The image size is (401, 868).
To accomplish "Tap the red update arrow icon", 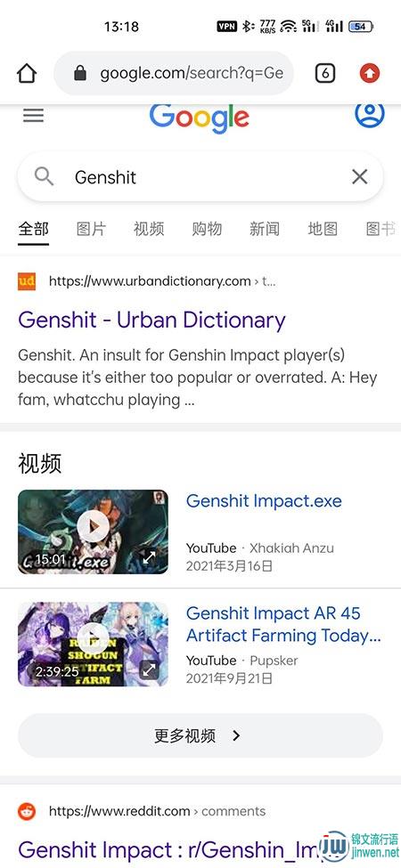I will tap(370, 73).
